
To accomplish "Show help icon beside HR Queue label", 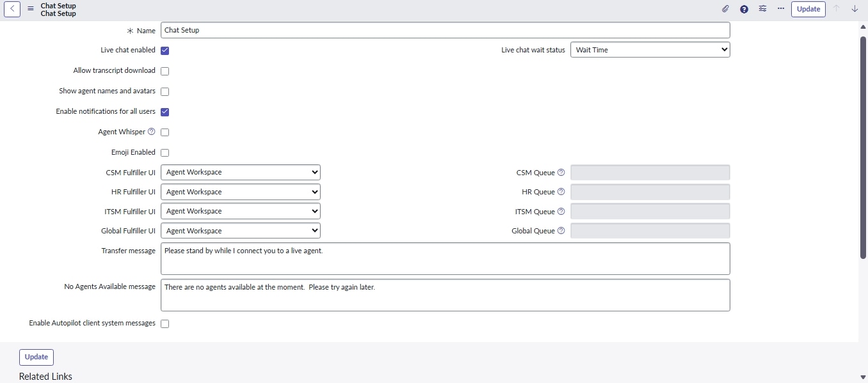I will (561, 192).
